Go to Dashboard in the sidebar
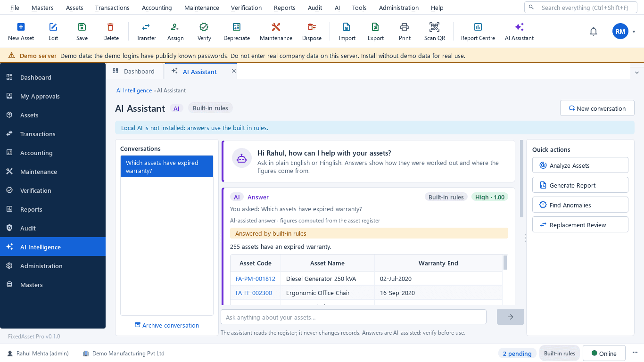The width and height of the screenshot is (644, 362). coord(53,77)
